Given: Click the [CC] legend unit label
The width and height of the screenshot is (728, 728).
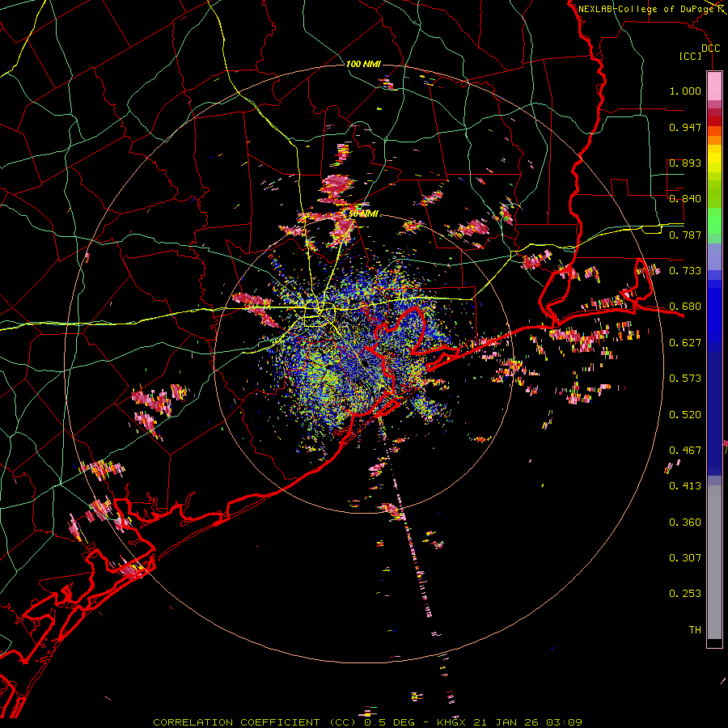Looking at the screenshot, I should 690,56.
